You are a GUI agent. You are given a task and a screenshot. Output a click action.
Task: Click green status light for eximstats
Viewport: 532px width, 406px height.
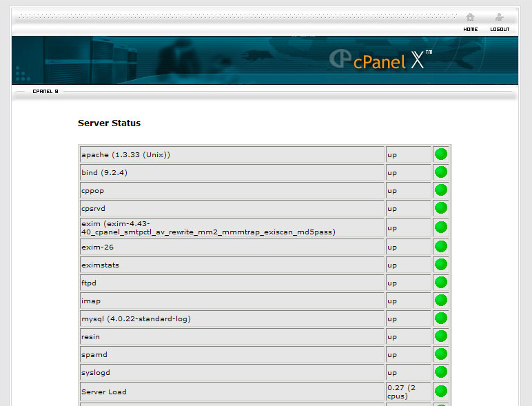coord(441,265)
